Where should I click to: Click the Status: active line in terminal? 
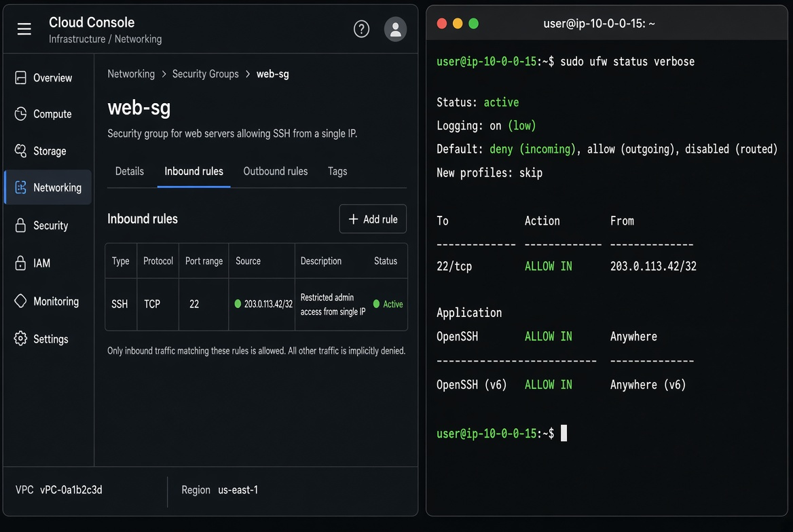click(x=477, y=102)
